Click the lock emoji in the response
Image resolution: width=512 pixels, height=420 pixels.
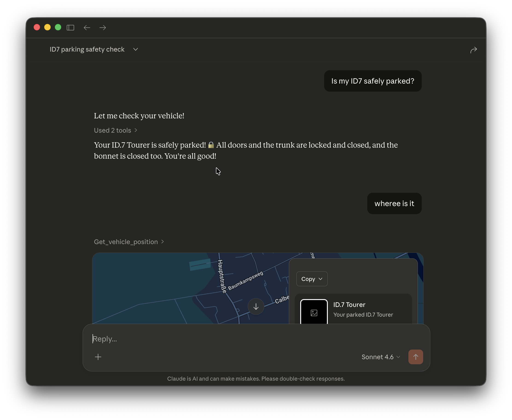tap(211, 145)
